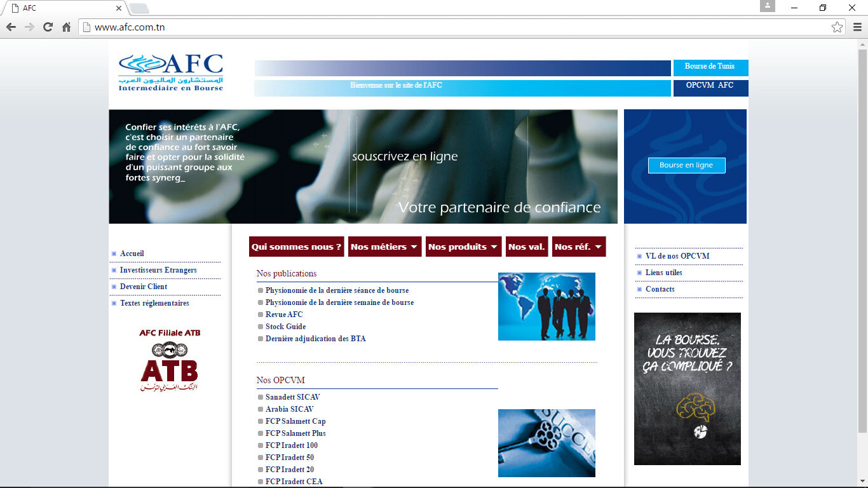Open the OPCVM AFC link

(710, 86)
